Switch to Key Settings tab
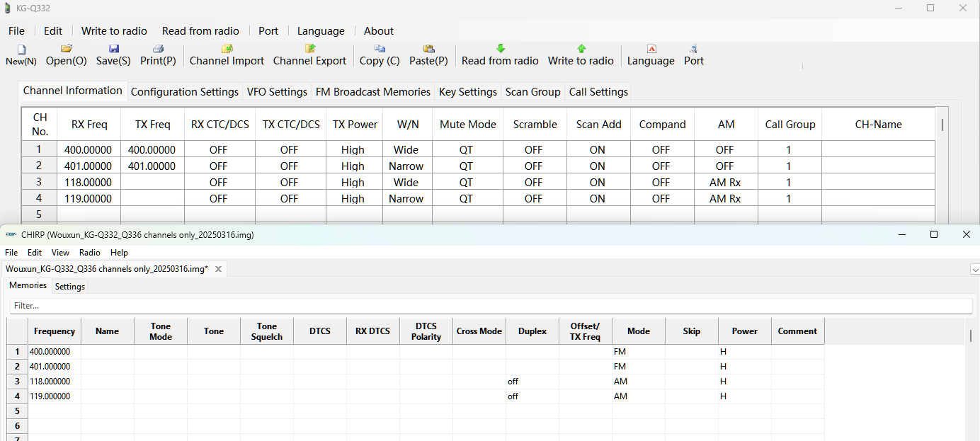The height and width of the screenshot is (441, 980). coord(468,92)
